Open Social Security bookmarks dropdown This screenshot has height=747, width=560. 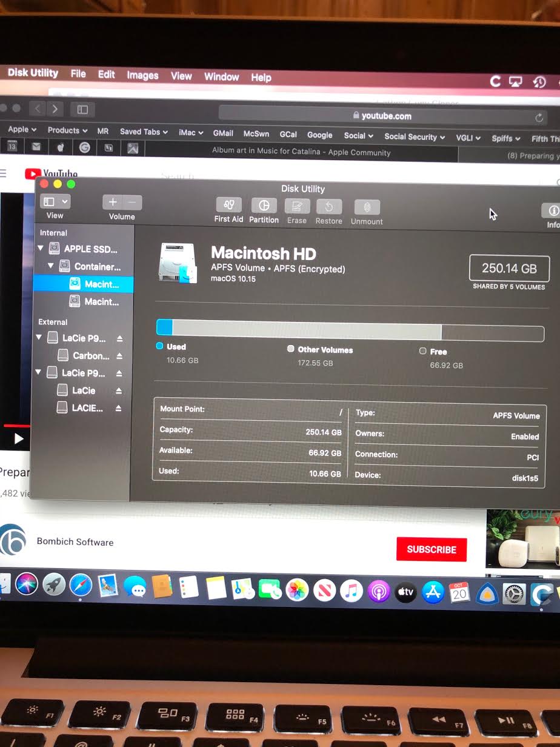pyautogui.click(x=415, y=137)
